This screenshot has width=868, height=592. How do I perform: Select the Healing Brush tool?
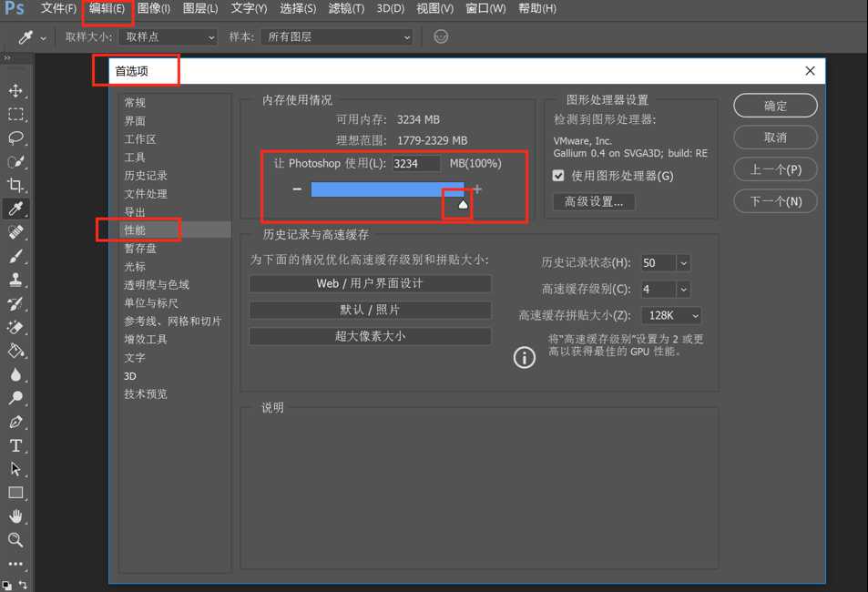(x=15, y=232)
